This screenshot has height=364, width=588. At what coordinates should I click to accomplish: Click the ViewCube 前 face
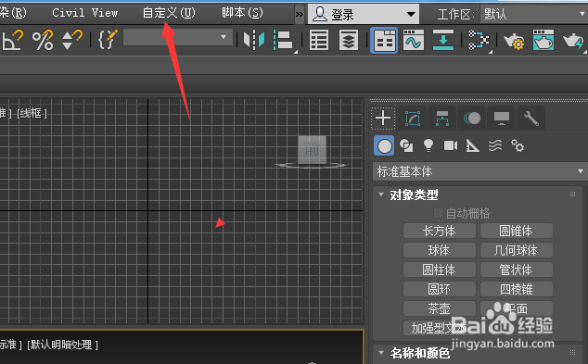pyautogui.click(x=312, y=150)
